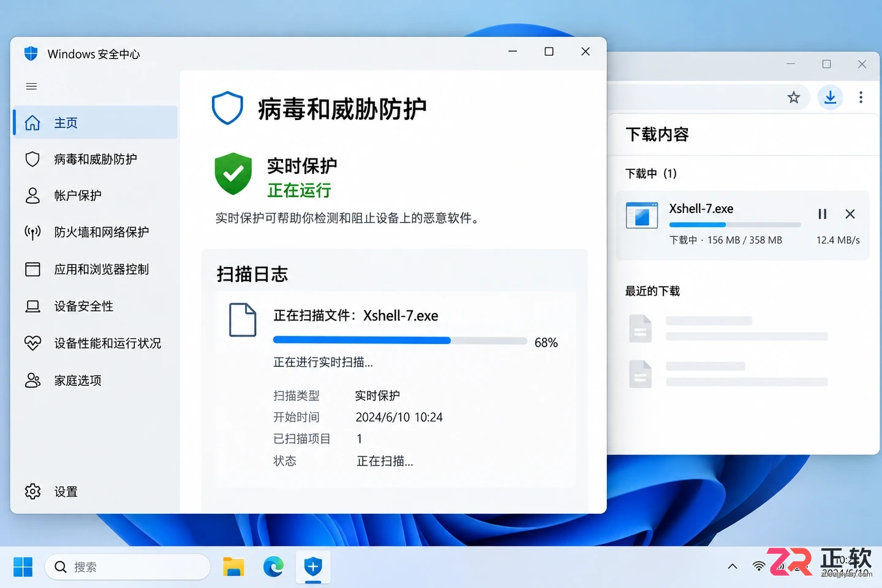Click the heart pulse icon for device health
The width and height of the screenshot is (882, 588).
(32, 343)
